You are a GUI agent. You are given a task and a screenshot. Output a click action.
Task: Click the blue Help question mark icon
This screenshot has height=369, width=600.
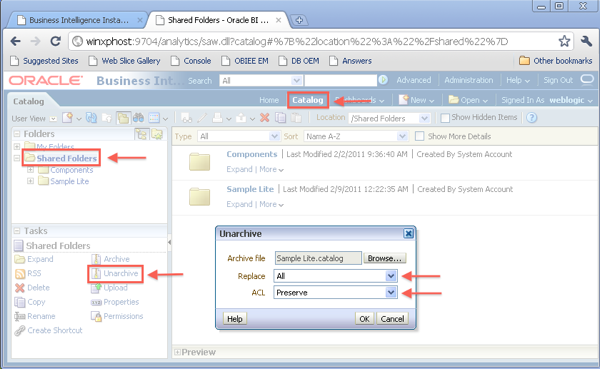point(532,118)
